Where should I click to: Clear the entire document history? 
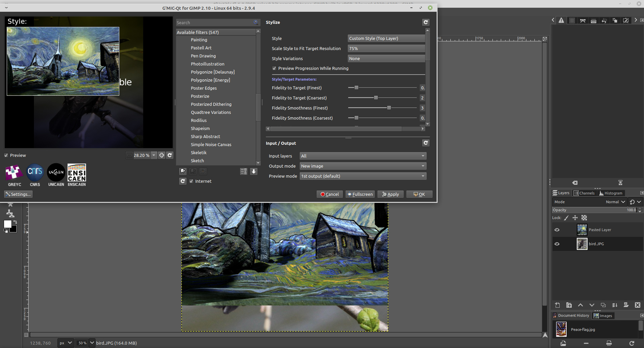(x=609, y=343)
